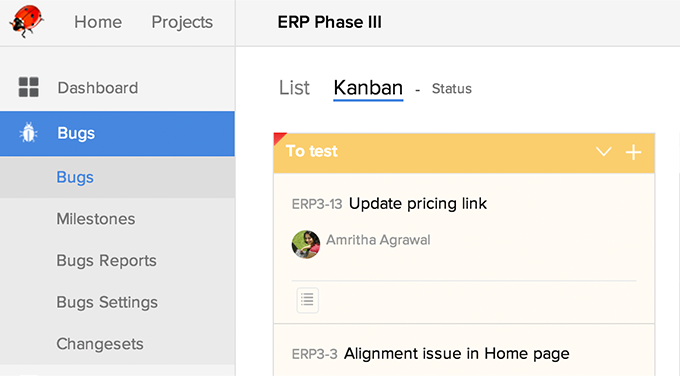Viewport: 680px width, 376px height.
Task: Expand the To test column chevron
Action: click(x=603, y=152)
